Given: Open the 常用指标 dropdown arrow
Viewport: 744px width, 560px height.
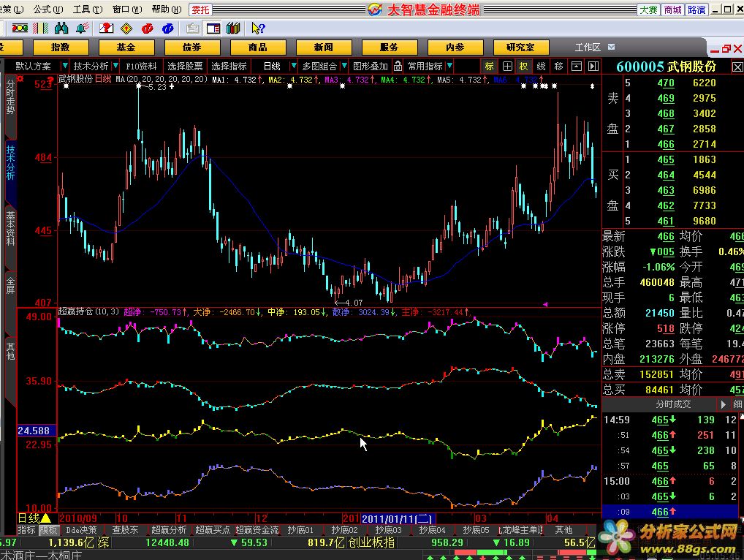Looking at the screenshot, I should 449,66.
